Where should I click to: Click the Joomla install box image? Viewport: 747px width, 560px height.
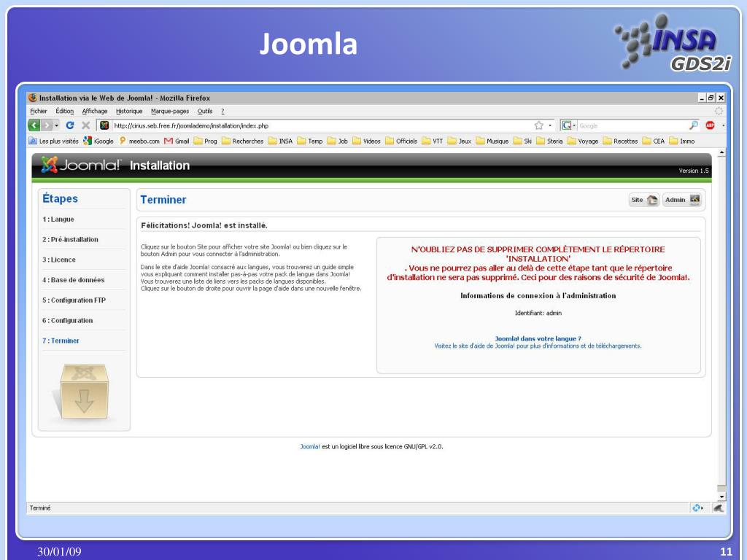(83, 392)
